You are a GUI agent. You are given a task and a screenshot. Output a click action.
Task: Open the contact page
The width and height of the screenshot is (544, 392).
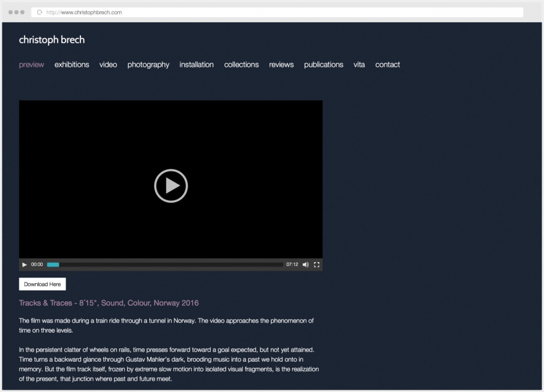pos(387,64)
